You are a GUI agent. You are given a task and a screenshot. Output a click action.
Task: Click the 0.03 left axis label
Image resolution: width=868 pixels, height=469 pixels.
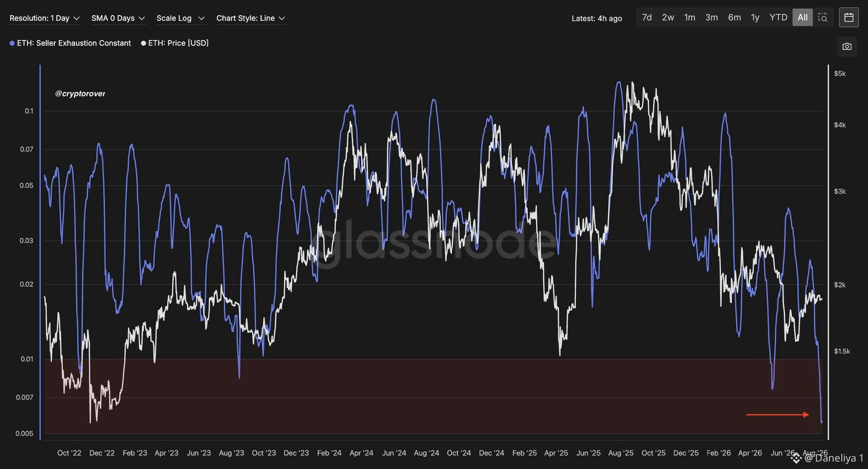(26, 241)
